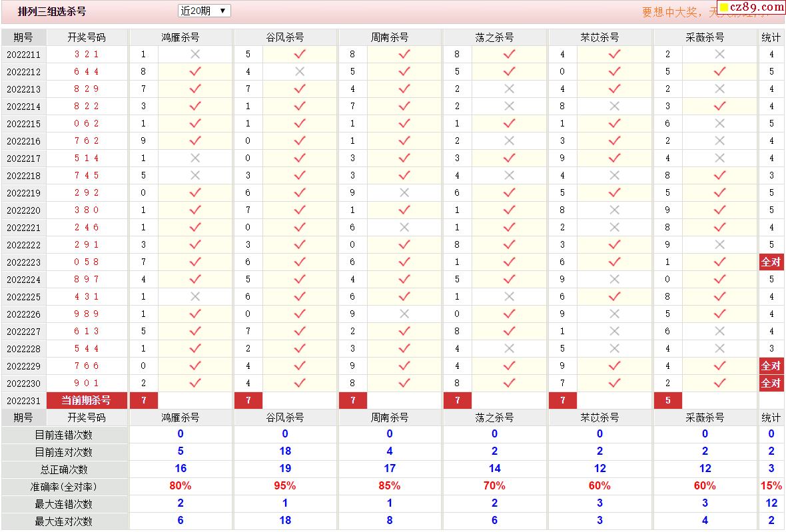Click max wrong streak 12 in 统计 column

tap(771, 503)
